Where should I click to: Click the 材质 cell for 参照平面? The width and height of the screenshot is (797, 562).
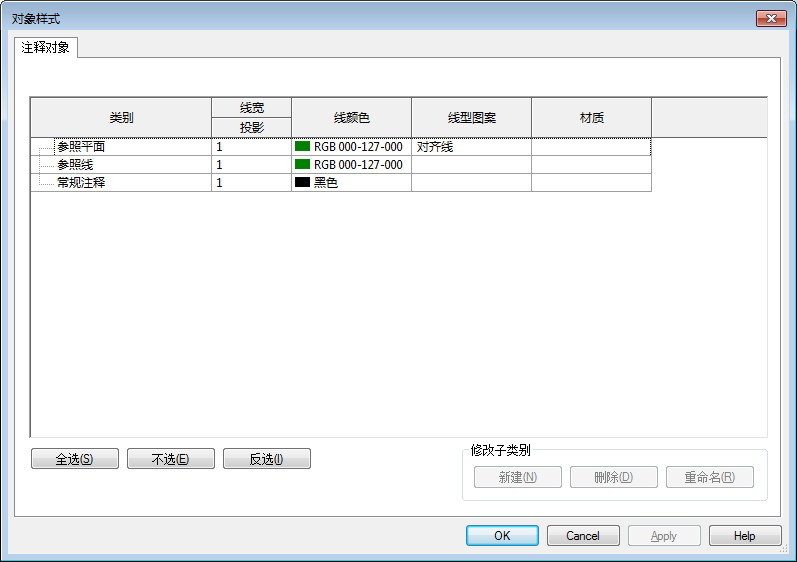click(591, 147)
